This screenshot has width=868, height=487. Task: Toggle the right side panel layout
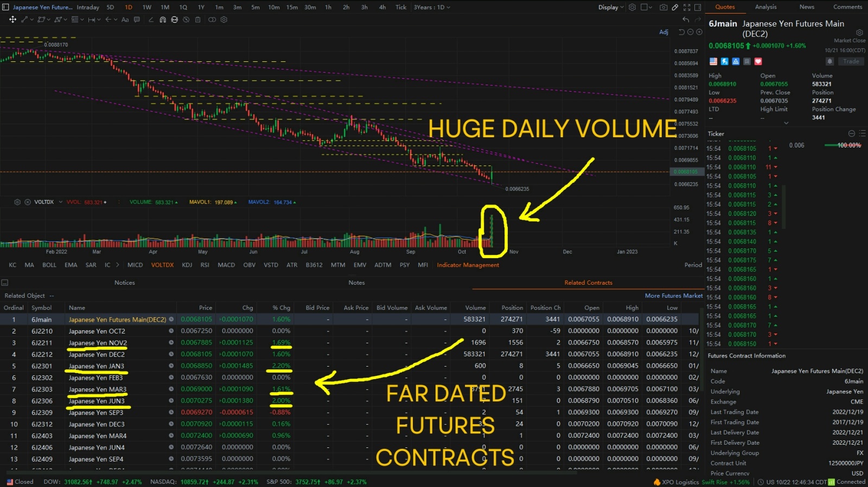(x=698, y=8)
